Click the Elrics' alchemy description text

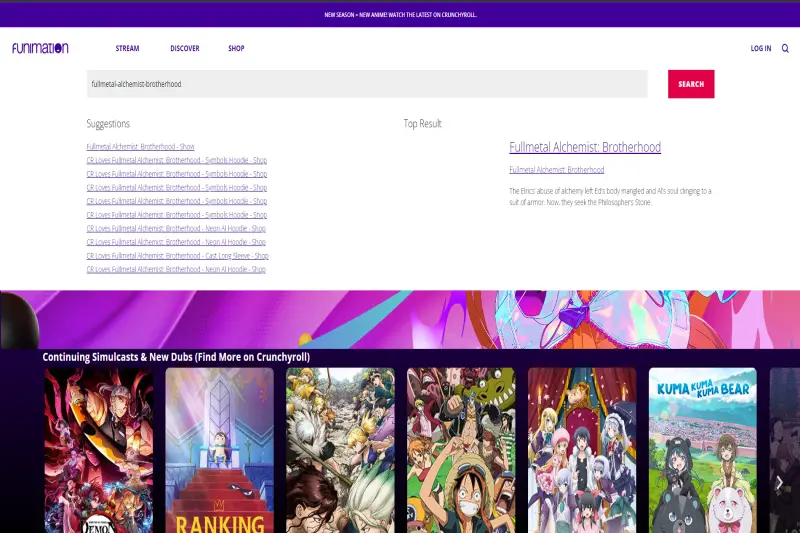pyautogui.click(x=610, y=196)
